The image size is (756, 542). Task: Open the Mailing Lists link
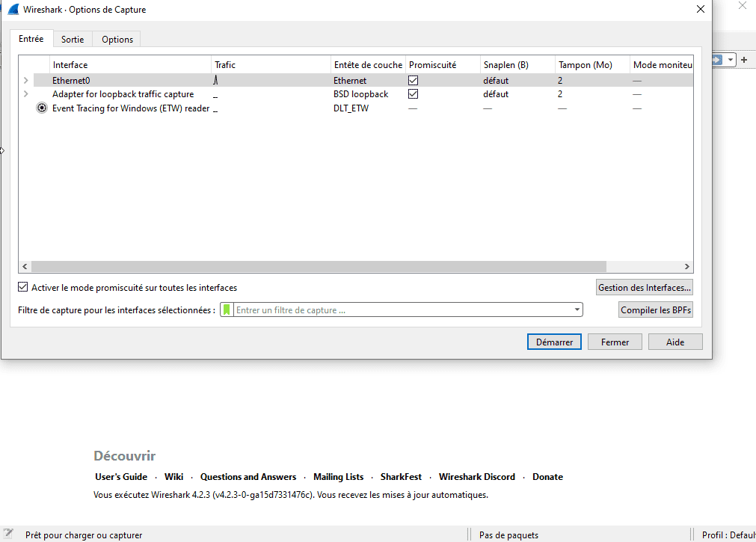click(x=339, y=476)
